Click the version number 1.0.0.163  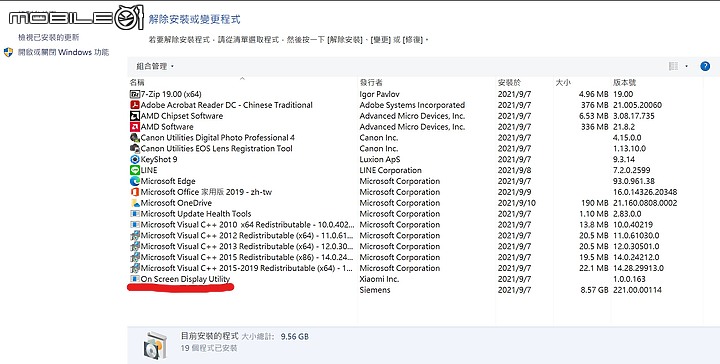(x=629, y=279)
